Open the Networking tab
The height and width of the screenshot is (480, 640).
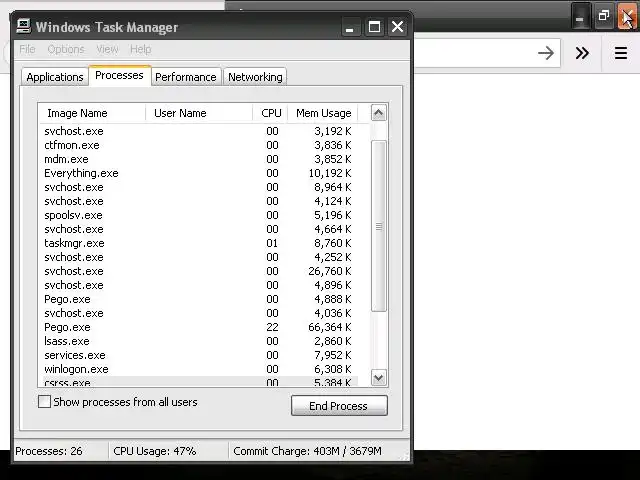coord(255,77)
